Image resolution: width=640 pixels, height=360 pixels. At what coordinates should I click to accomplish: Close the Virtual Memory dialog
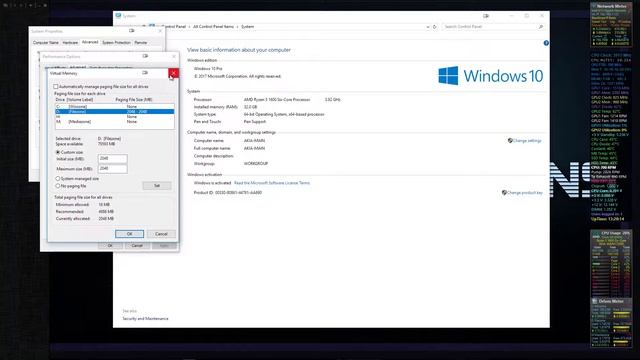click(173, 73)
